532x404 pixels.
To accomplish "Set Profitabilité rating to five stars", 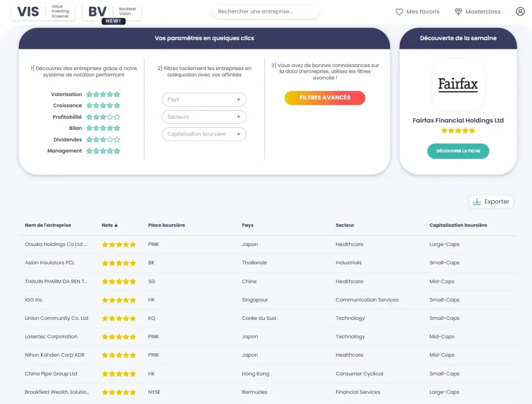I will tap(117, 117).
